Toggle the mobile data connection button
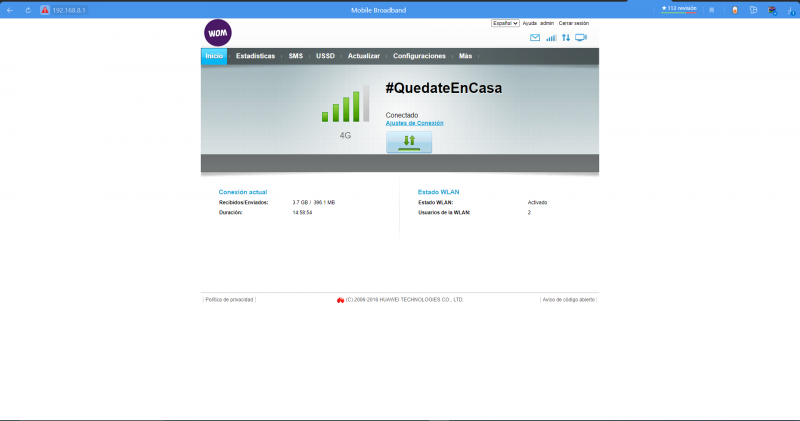The width and height of the screenshot is (800, 421). (x=409, y=142)
